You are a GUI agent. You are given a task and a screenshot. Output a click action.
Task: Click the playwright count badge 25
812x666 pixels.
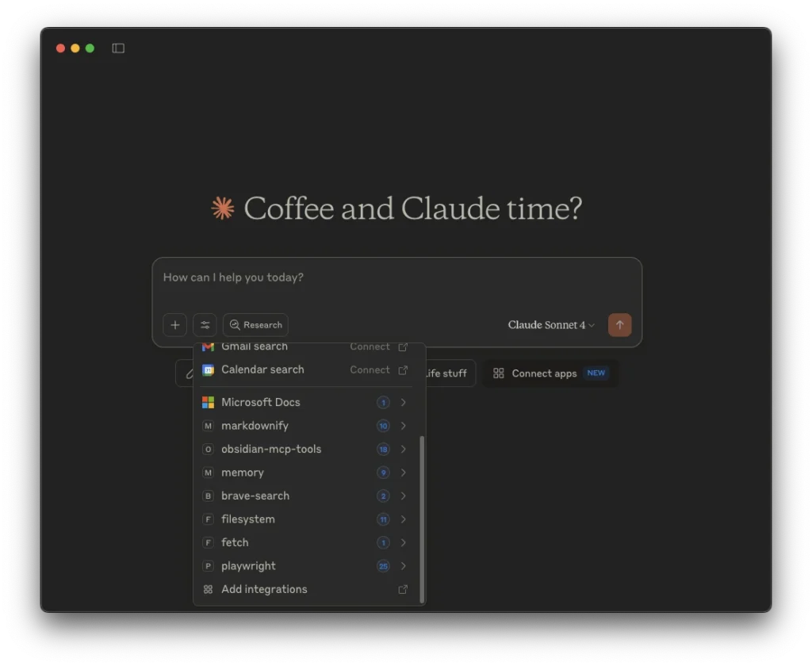(383, 565)
